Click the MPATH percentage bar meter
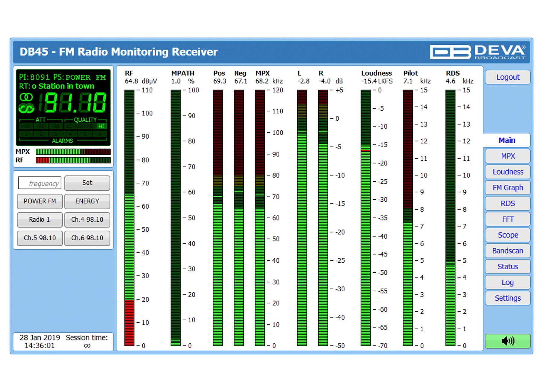The height and width of the screenshot is (392, 543). click(176, 218)
